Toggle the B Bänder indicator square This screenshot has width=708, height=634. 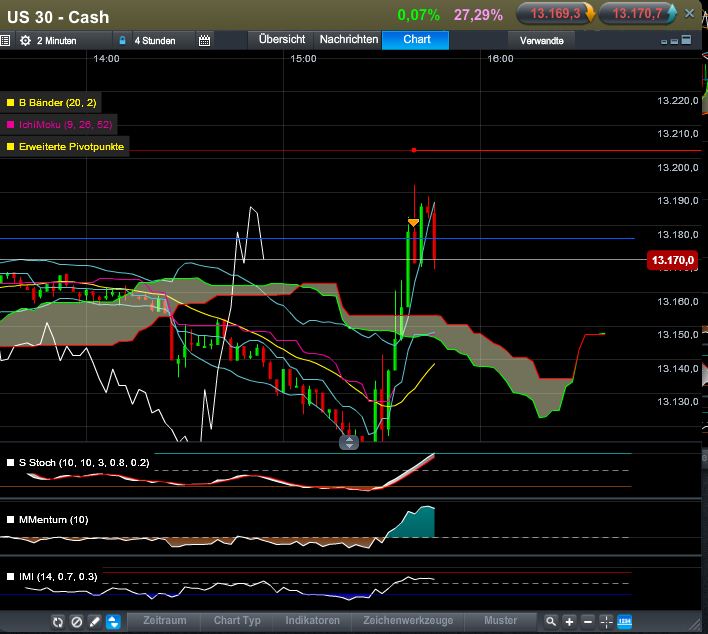coord(11,103)
